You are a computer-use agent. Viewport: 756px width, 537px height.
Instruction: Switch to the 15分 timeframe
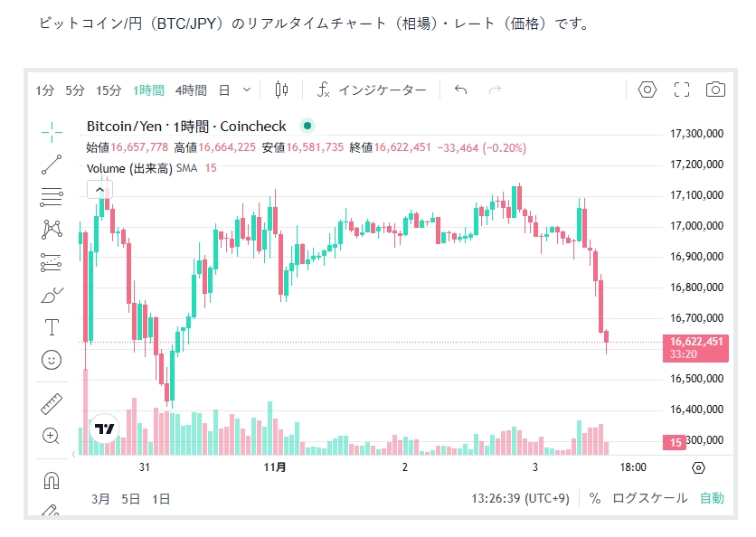(109, 90)
